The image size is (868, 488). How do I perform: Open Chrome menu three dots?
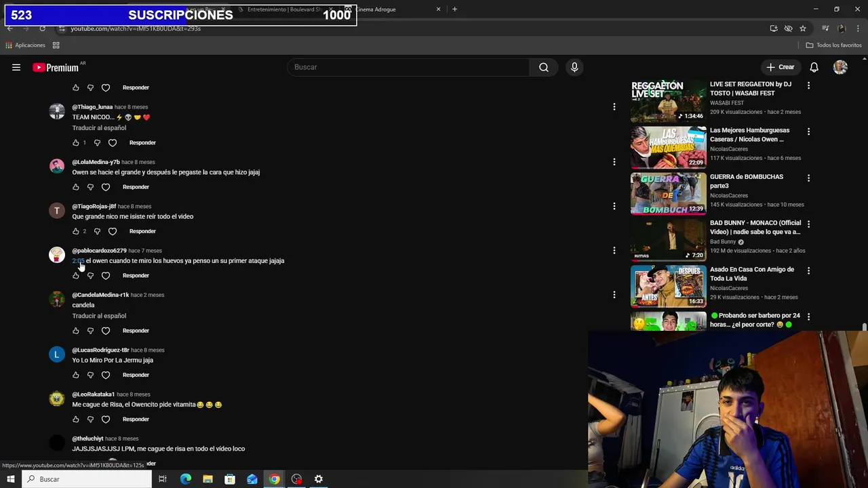(858, 28)
